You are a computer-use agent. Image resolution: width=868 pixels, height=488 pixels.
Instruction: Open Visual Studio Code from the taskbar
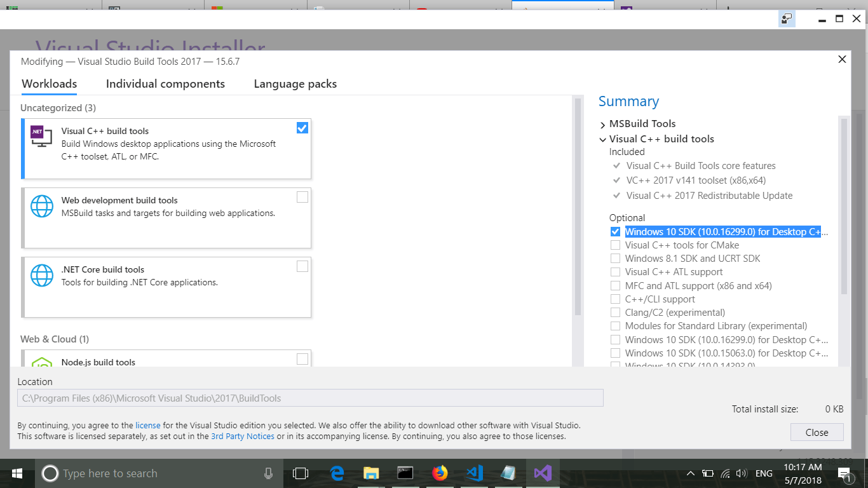point(474,473)
